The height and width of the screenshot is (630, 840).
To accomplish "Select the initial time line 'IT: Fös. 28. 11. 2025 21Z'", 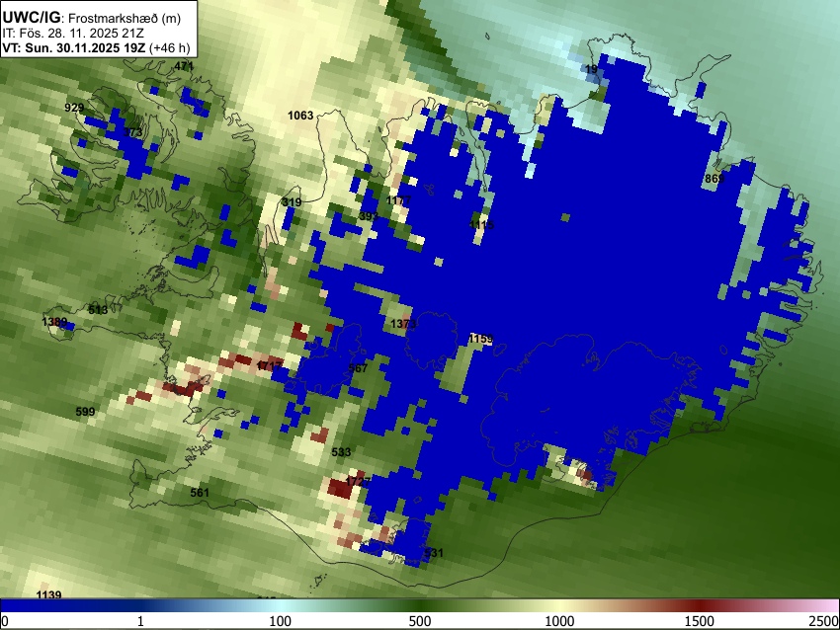I will (x=73, y=34).
